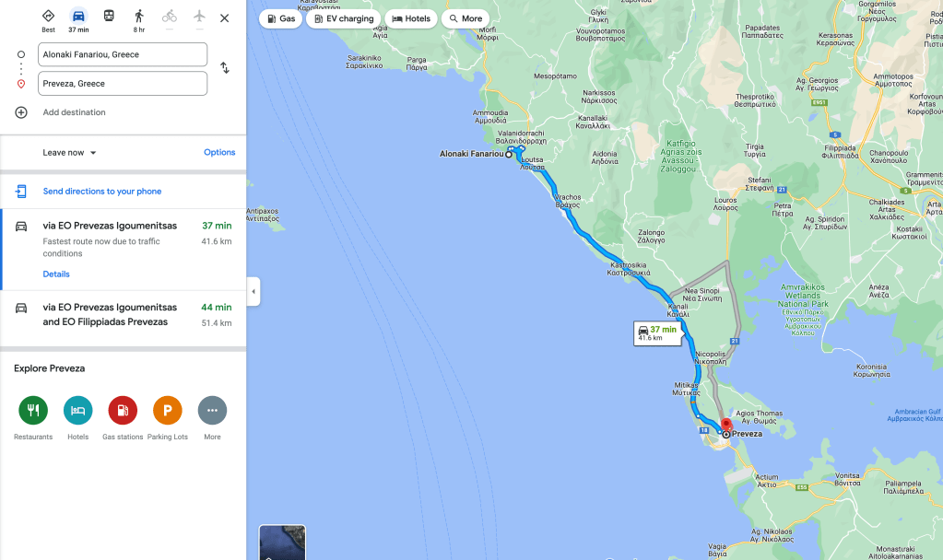Viewport: 943px width, 560px height.
Task: Filter map by EV charging
Action: (x=344, y=18)
